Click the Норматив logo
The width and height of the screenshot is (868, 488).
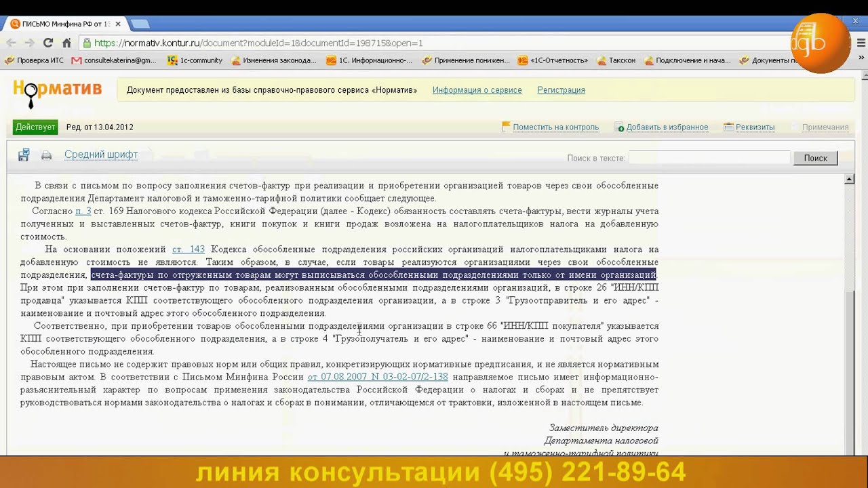click(57, 92)
